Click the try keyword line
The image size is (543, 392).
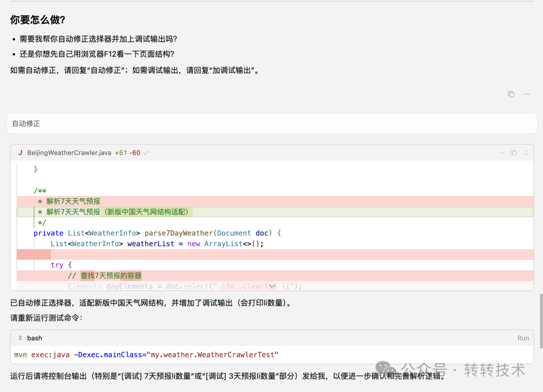click(x=61, y=265)
